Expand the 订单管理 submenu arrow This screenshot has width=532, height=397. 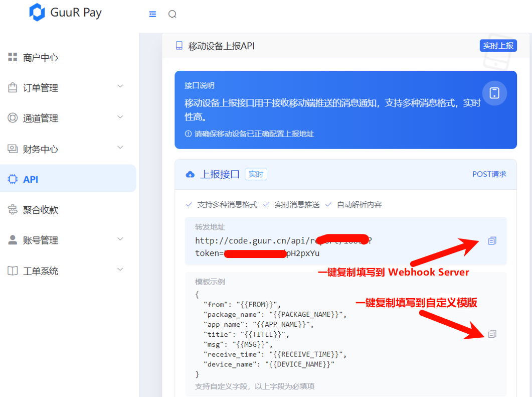[x=120, y=86]
